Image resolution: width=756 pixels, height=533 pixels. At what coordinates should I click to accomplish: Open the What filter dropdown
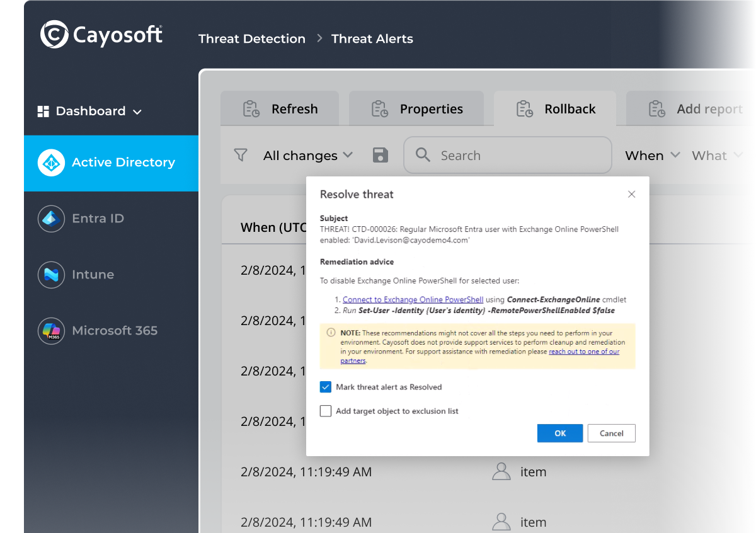[x=718, y=156]
